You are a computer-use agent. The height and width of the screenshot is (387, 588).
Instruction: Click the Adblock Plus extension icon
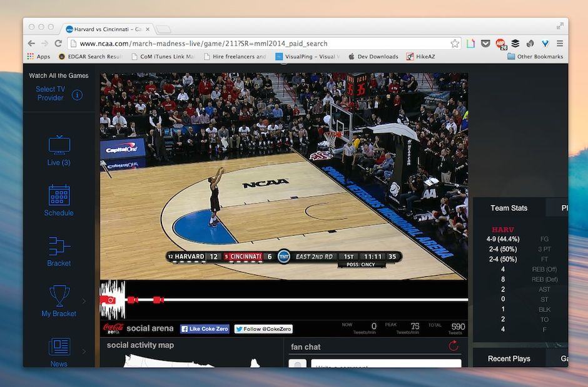pyautogui.click(x=500, y=44)
